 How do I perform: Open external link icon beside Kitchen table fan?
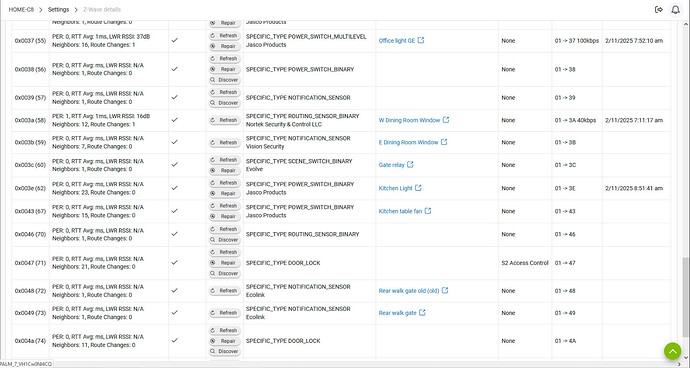click(428, 211)
